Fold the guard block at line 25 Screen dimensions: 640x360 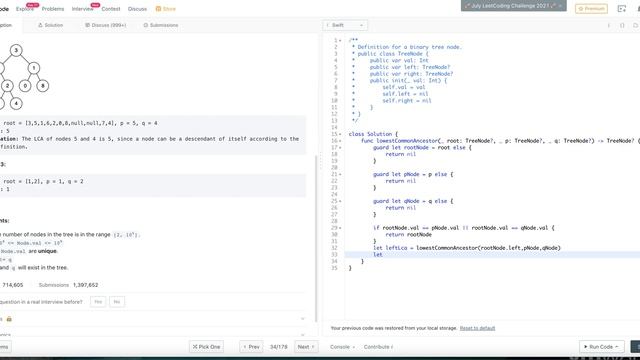pos(340,201)
